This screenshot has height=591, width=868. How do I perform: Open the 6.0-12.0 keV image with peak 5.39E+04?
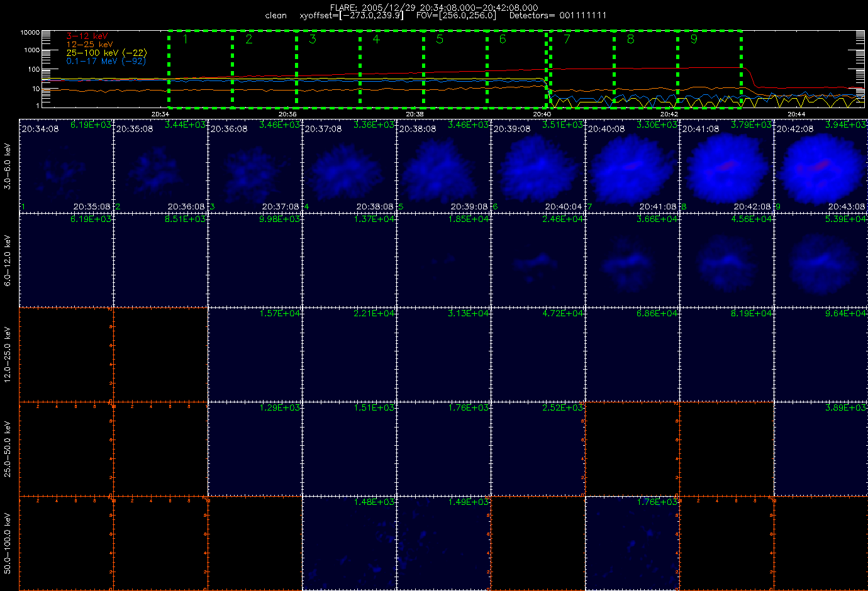[x=820, y=260]
